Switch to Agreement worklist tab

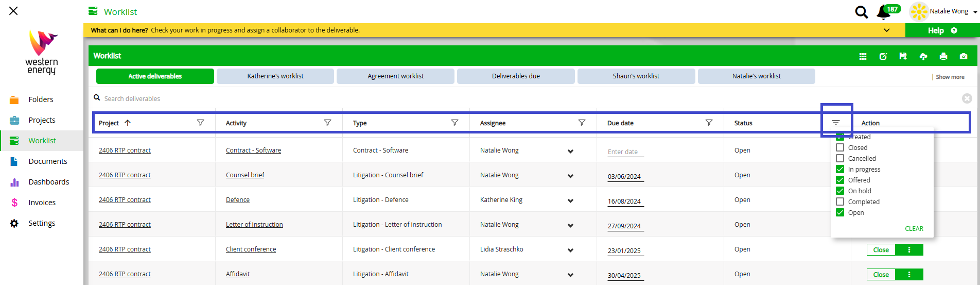(x=396, y=76)
